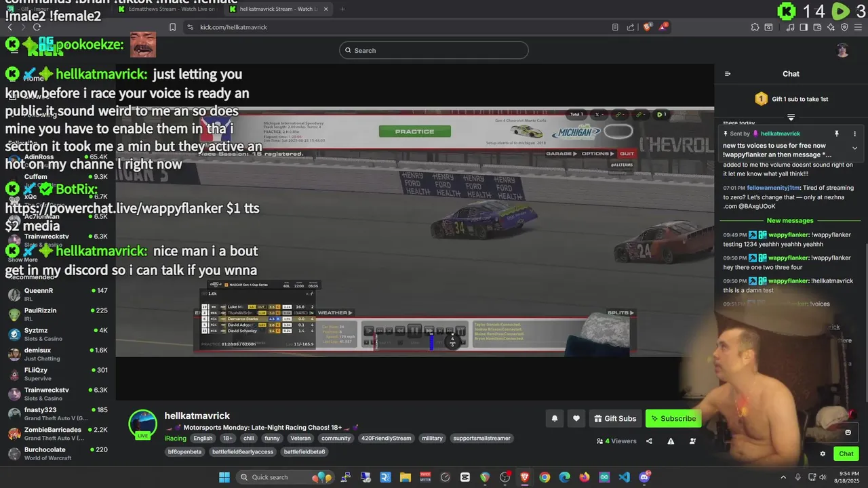
Task: Expand the pinned message chevron
Action: point(854,148)
